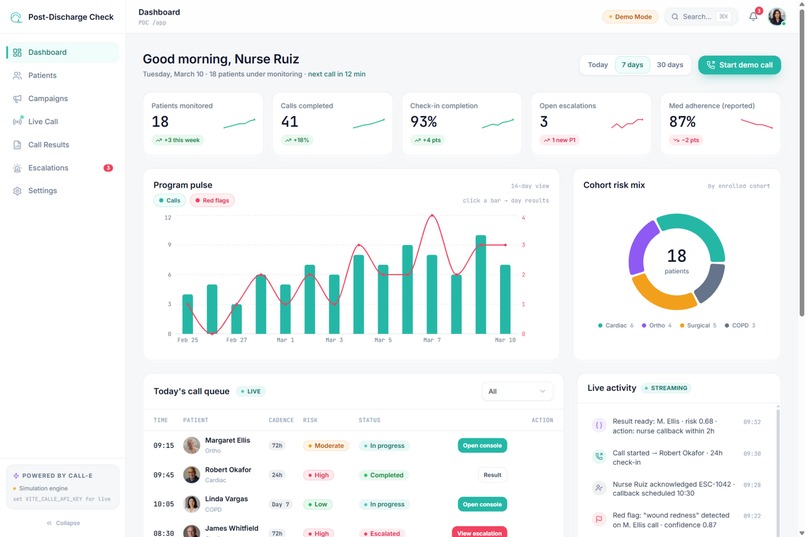
Task: Click the tallest Calls bar in chart
Action: pyautogui.click(x=481, y=284)
